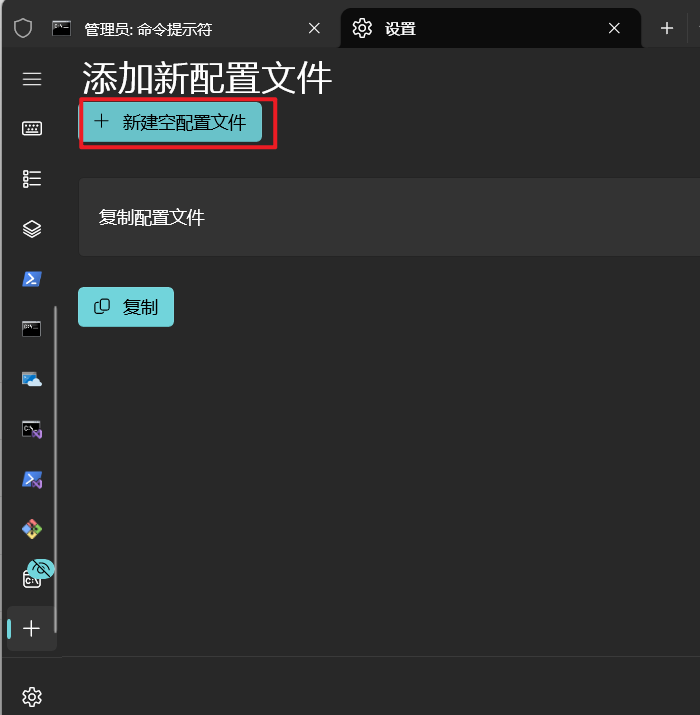Viewport: 700px width, 715px height.
Task: Click the 添加新配置文件 heading
Action: [x=207, y=78]
